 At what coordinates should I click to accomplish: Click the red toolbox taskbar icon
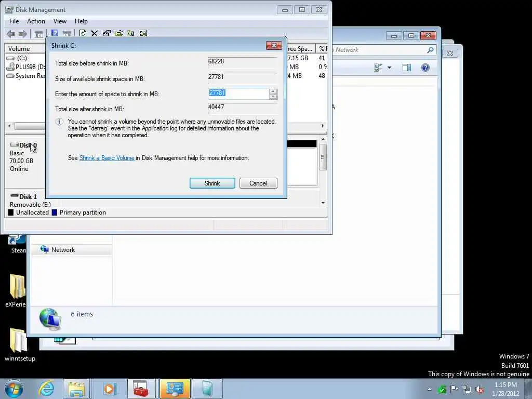tap(141, 389)
